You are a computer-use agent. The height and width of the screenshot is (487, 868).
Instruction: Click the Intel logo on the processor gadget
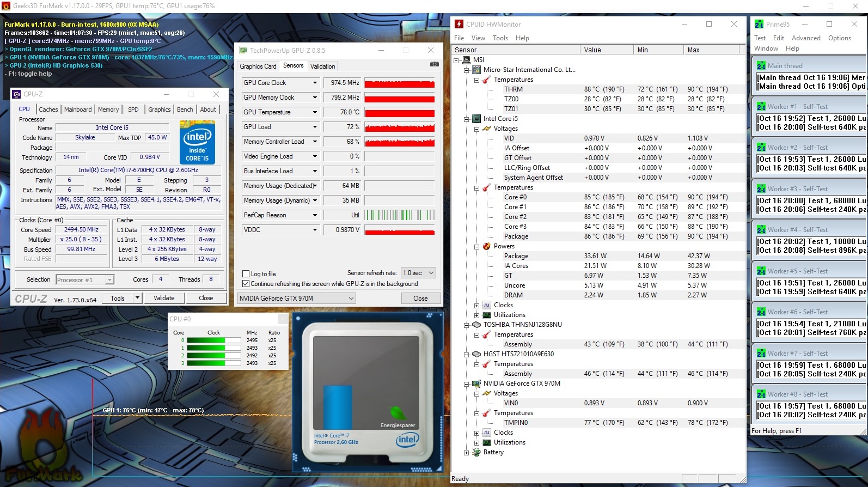click(x=407, y=440)
